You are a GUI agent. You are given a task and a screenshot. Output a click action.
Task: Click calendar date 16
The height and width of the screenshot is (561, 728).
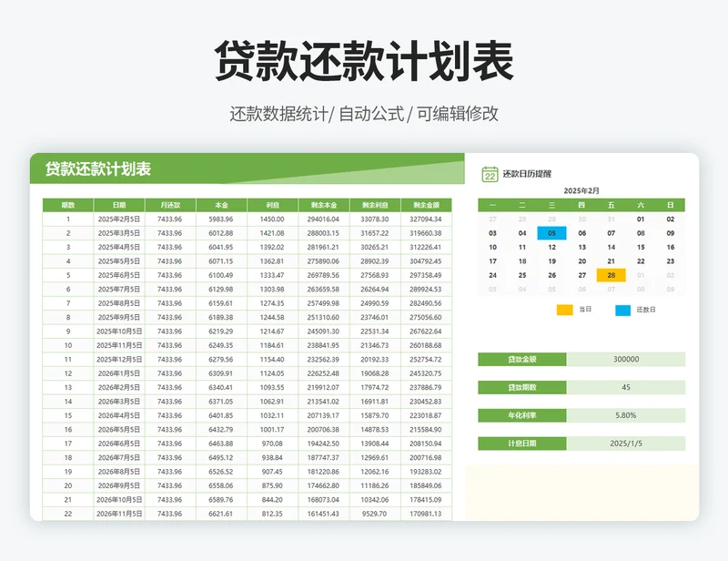click(x=671, y=248)
